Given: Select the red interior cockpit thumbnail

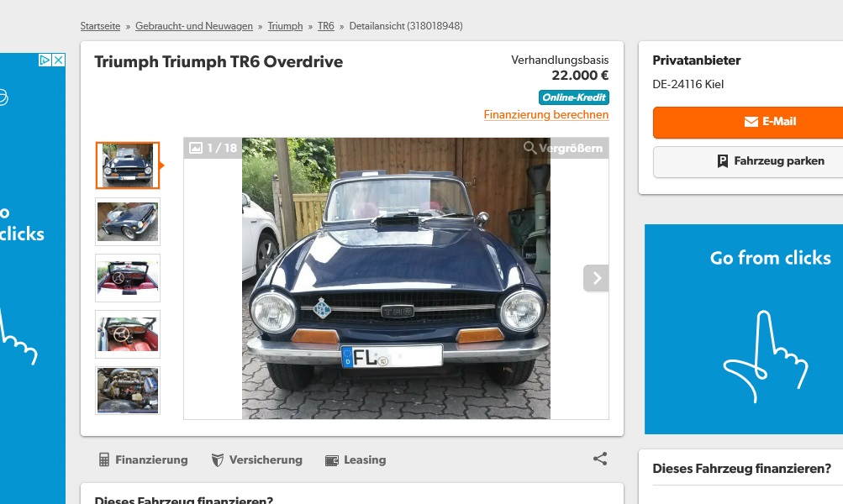Looking at the screenshot, I should (128, 333).
